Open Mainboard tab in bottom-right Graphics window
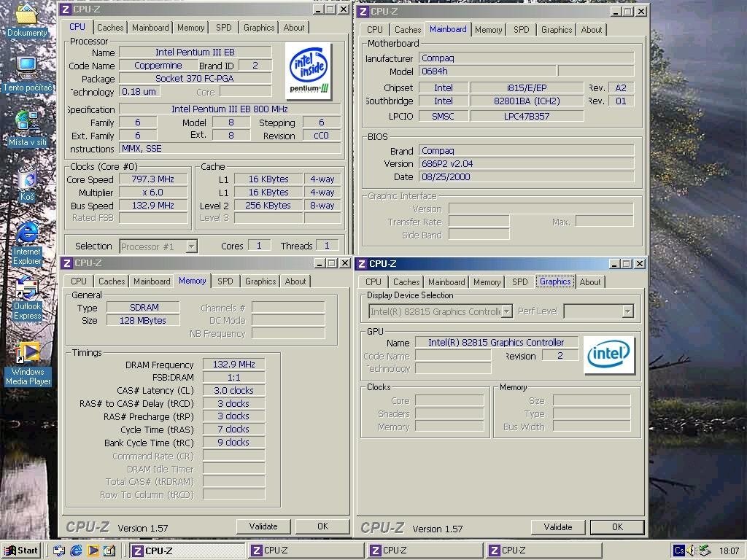The width and height of the screenshot is (747, 560). click(446, 282)
